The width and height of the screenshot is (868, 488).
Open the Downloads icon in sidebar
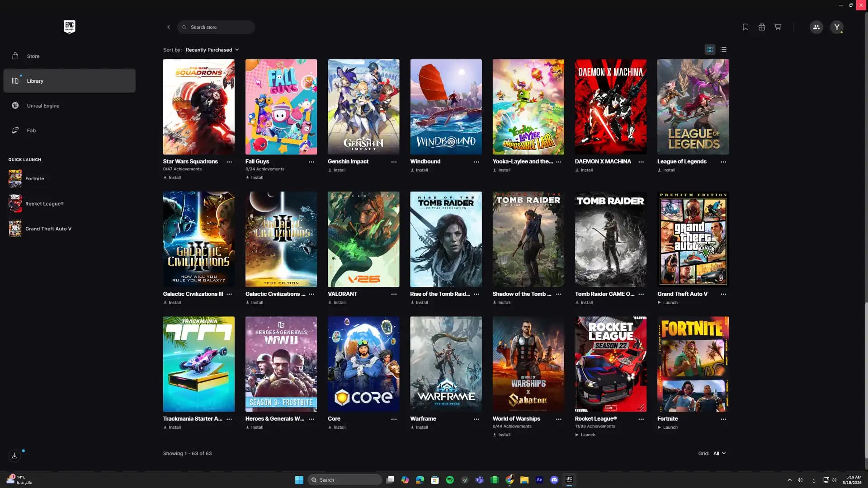pos(14,455)
